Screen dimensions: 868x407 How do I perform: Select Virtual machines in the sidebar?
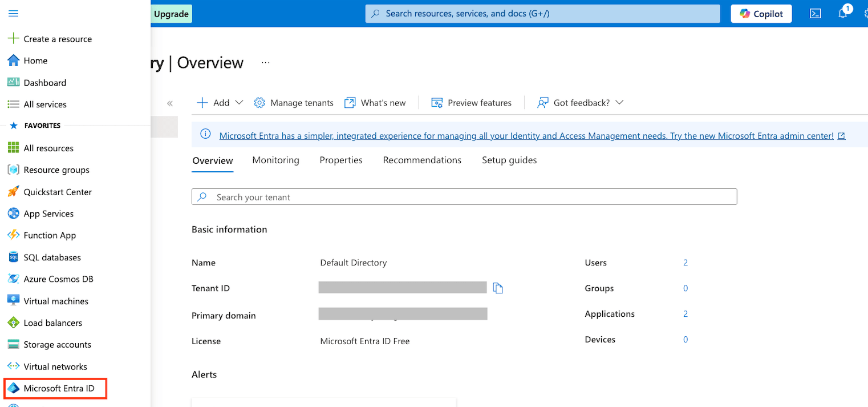click(x=56, y=301)
